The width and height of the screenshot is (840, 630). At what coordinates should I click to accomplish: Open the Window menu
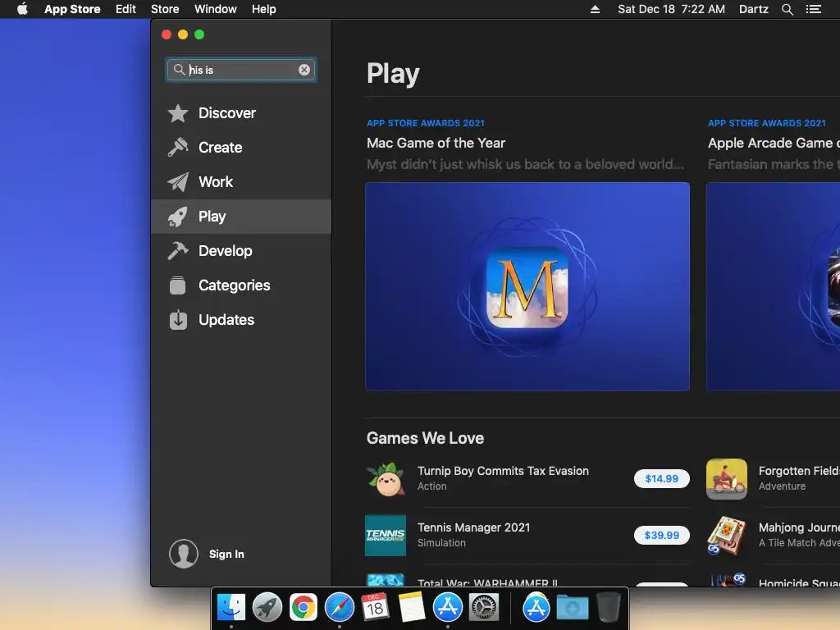[216, 9]
